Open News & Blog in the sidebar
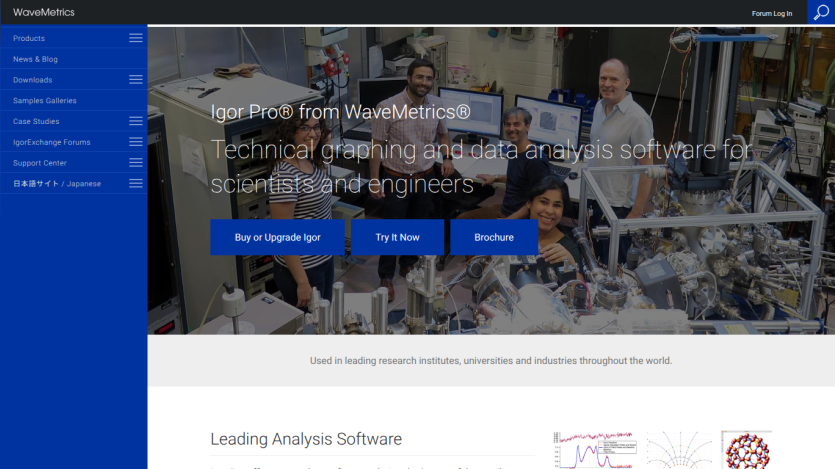Image resolution: width=835 pixels, height=469 pixels. click(x=35, y=59)
